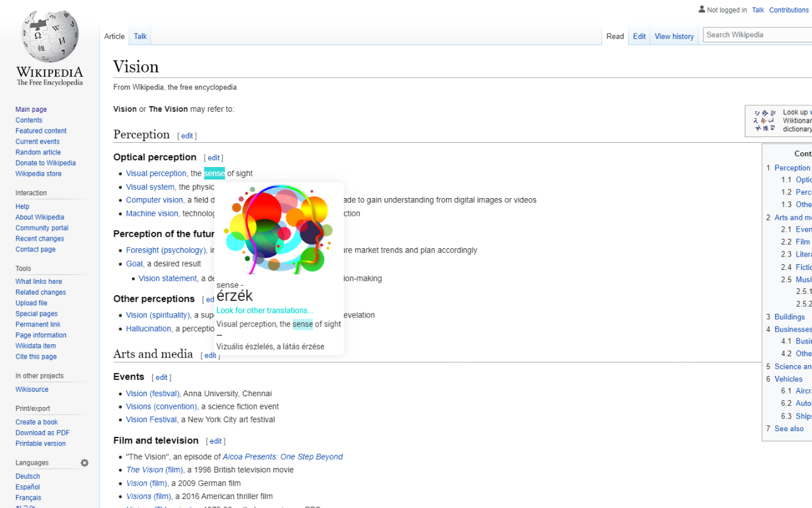The image size is (812, 508).
Task: Click edit link beside Optical perception
Action: pyautogui.click(x=213, y=158)
